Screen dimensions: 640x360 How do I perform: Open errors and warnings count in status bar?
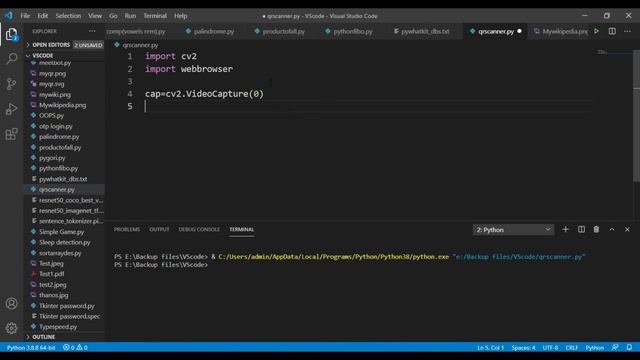click(76, 347)
